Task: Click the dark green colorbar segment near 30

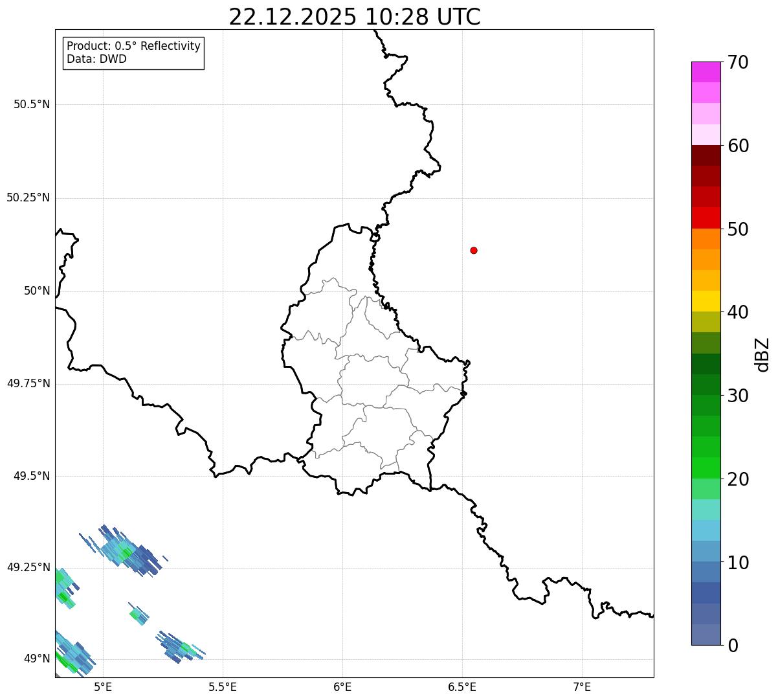Action: point(706,385)
